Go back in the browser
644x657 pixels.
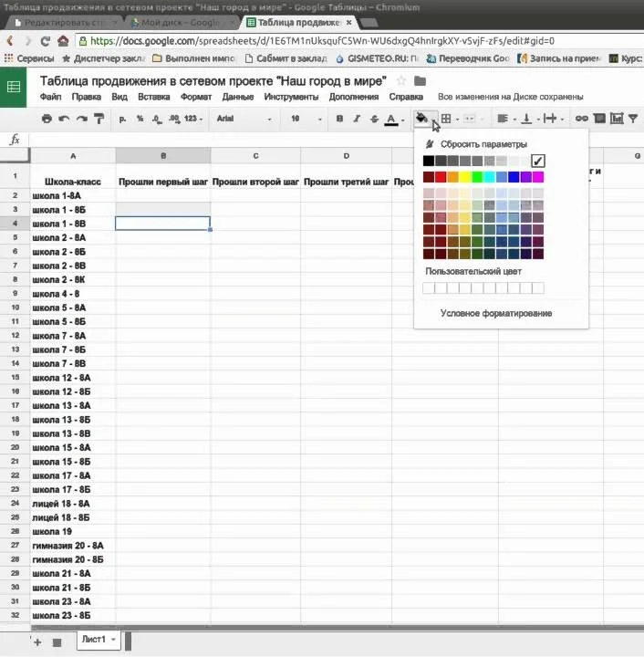[x=10, y=41]
